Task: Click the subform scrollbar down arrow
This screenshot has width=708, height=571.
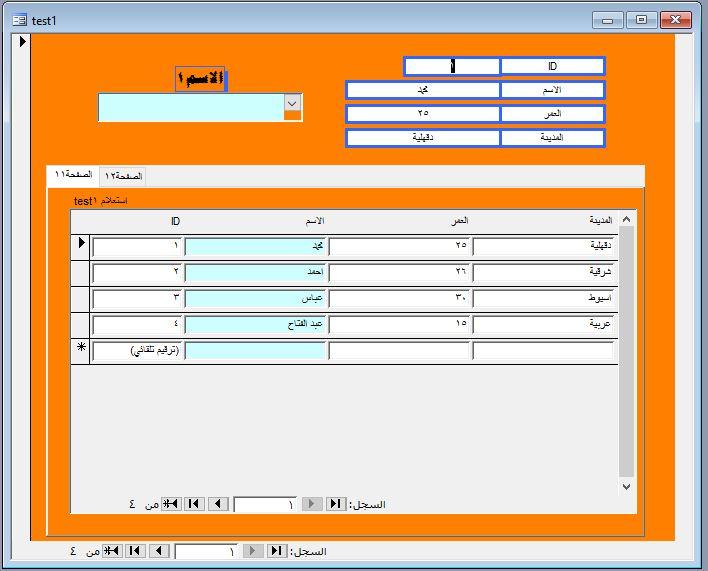Action: click(x=626, y=486)
